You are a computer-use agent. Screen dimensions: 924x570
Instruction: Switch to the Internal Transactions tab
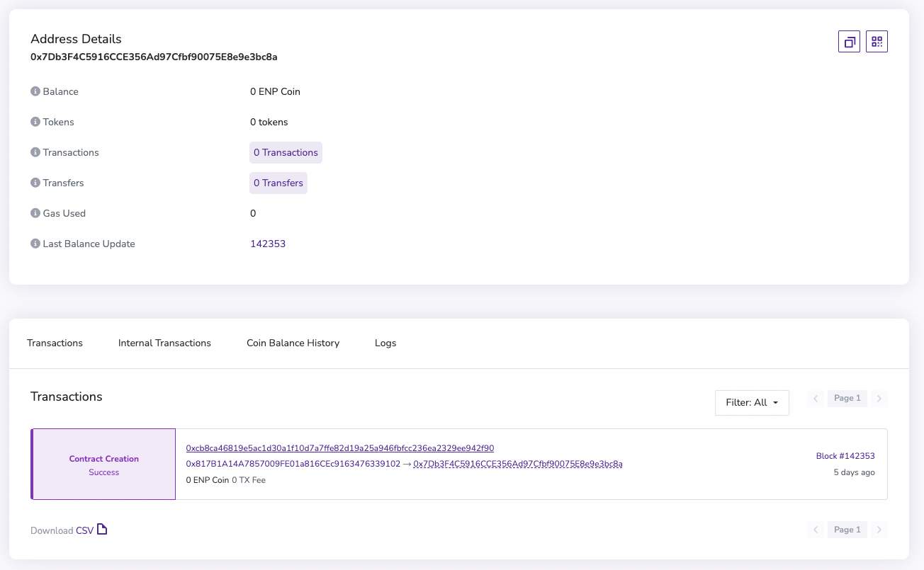[164, 343]
